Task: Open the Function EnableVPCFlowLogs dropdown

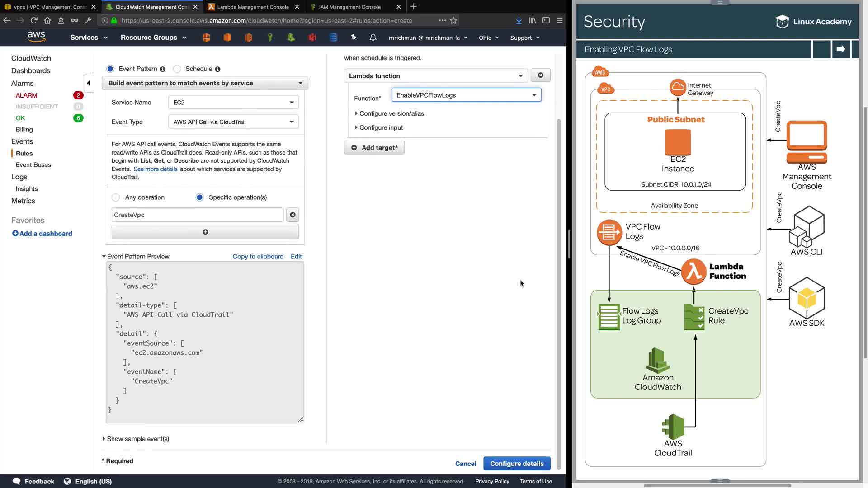Action: [x=466, y=95]
